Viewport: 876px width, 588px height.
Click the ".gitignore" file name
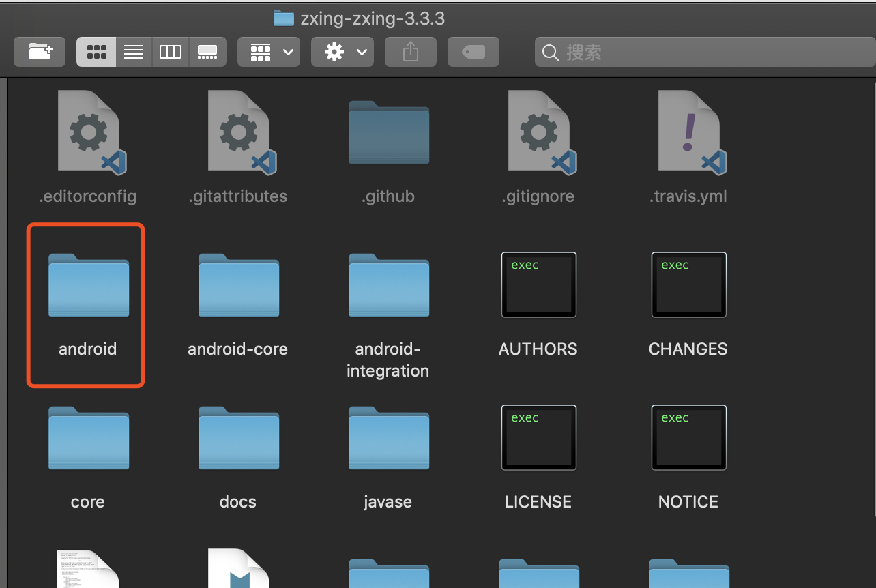click(538, 196)
